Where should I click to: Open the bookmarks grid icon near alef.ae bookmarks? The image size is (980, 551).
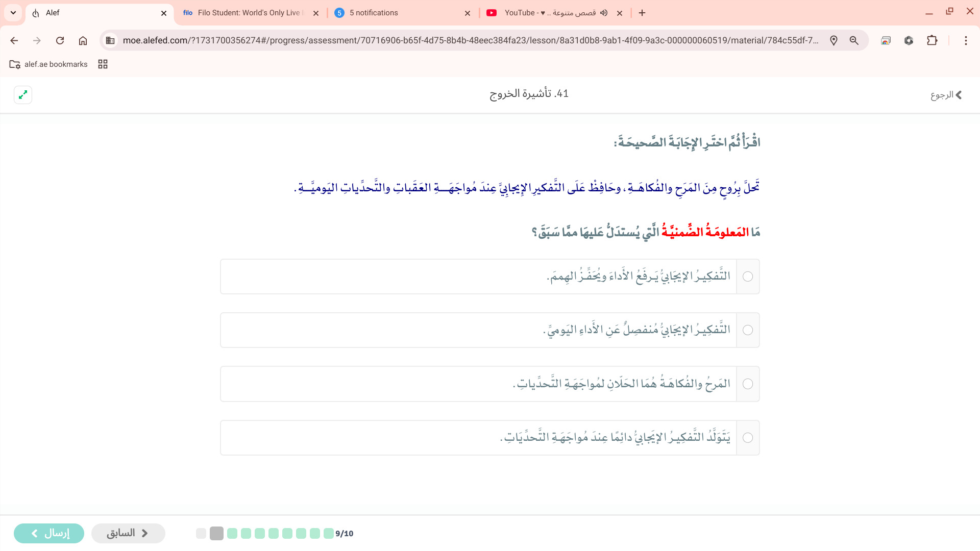[102, 64]
